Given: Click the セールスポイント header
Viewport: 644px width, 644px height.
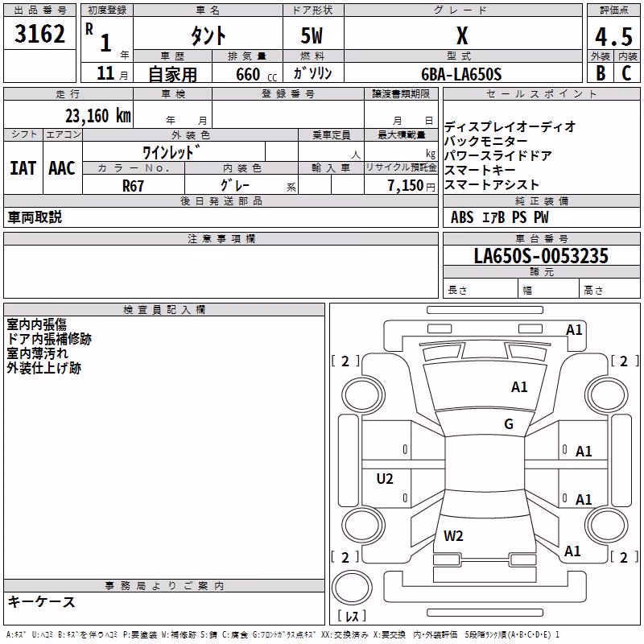Looking at the screenshot, I should tap(541, 93).
